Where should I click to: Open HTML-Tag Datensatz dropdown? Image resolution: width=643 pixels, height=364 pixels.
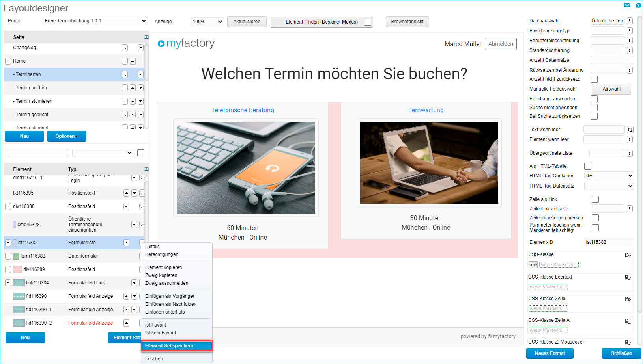pyautogui.click(x=609, y=186)
